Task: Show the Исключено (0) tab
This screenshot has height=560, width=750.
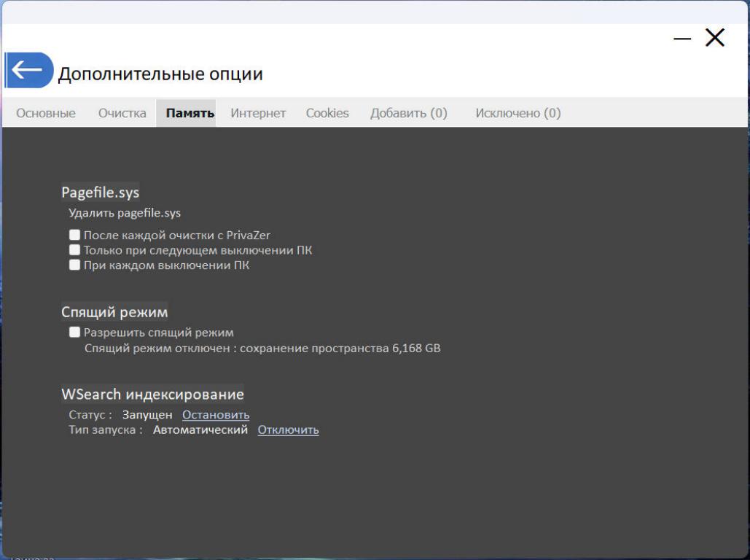Action: (517, 113)
